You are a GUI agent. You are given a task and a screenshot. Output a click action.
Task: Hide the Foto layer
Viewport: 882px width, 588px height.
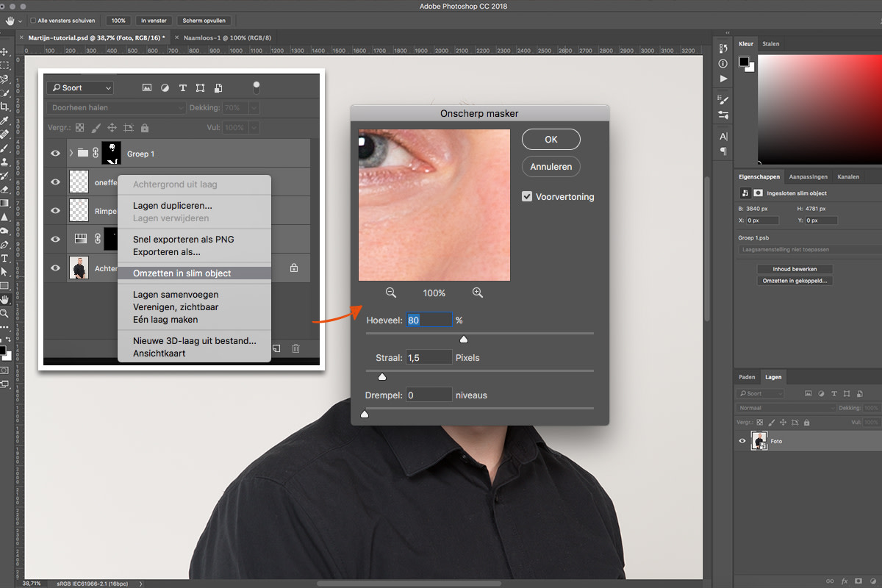pos(742,441)
